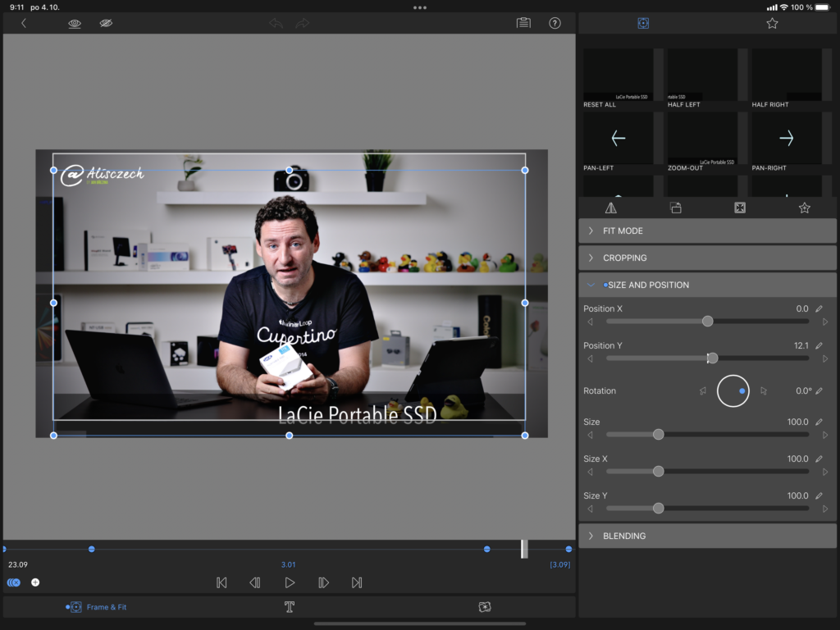Show overlays with the open eye icon
The image size is (840, 630).
pyautogui.click(x=75, y=23)
